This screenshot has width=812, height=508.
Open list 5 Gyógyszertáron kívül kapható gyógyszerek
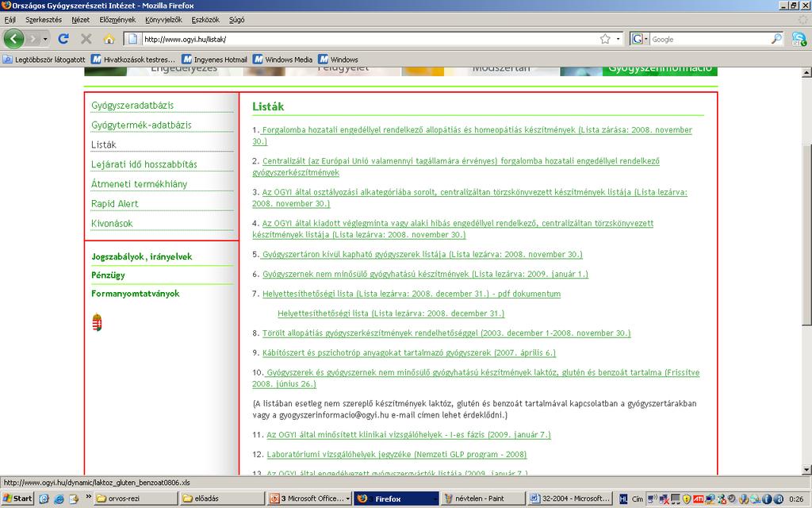click(x=422, y=255)
